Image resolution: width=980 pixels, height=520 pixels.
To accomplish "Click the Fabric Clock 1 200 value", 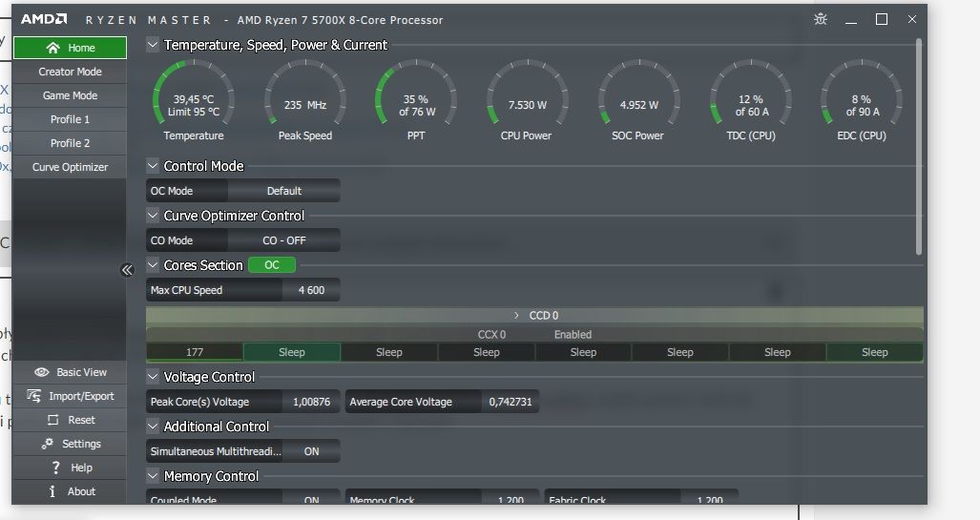I will (x=709, y=499).
